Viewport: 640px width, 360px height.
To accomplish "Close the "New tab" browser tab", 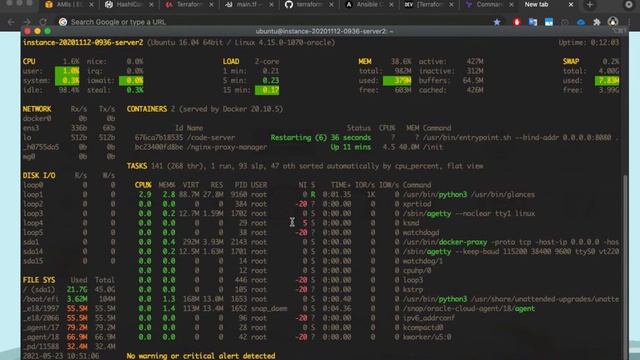I will tap(571, 5).
